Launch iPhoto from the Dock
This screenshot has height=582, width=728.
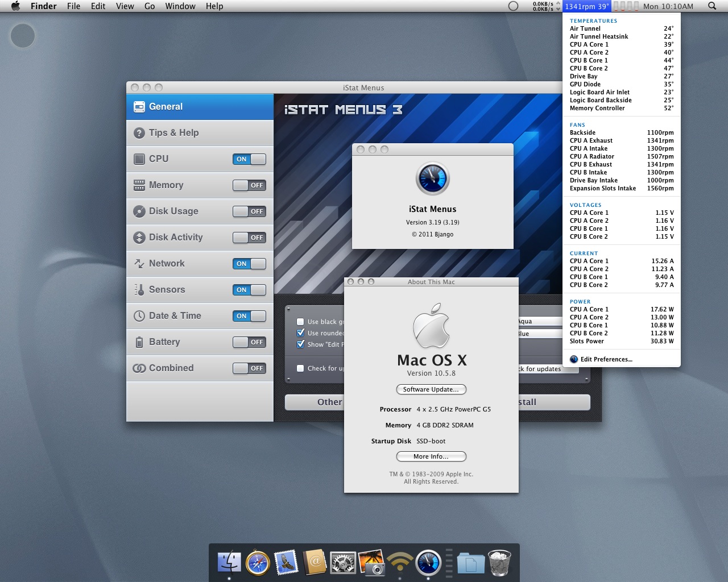pyautogui.click(x=371, y=563)
